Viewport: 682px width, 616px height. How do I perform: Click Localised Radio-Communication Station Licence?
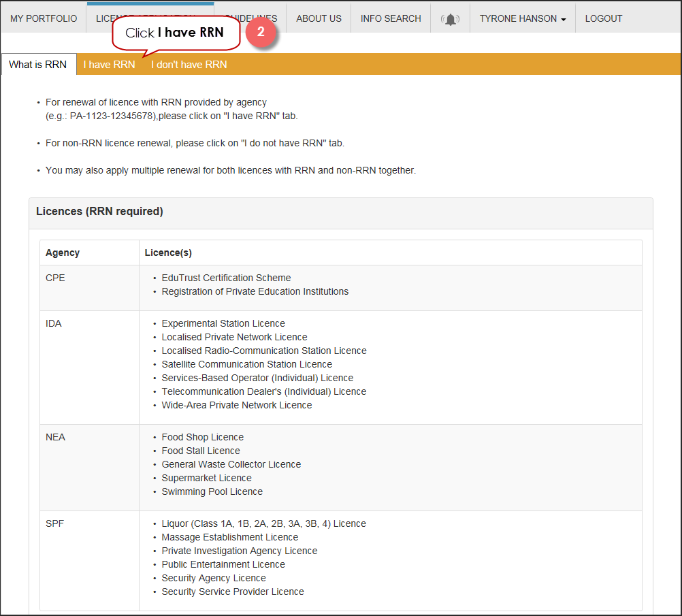click(x=264, y=351)
